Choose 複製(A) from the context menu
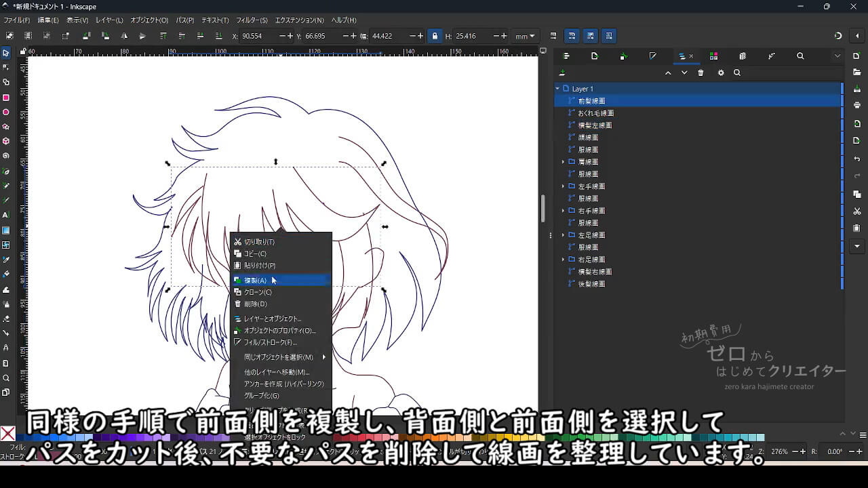This screenshot has height=488, width=868. (x=256, y=281)
